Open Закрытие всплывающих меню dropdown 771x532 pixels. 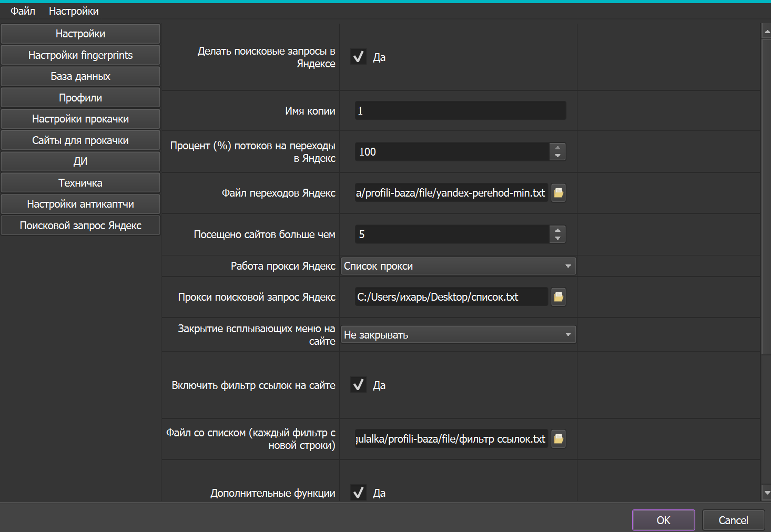(459, 334)
